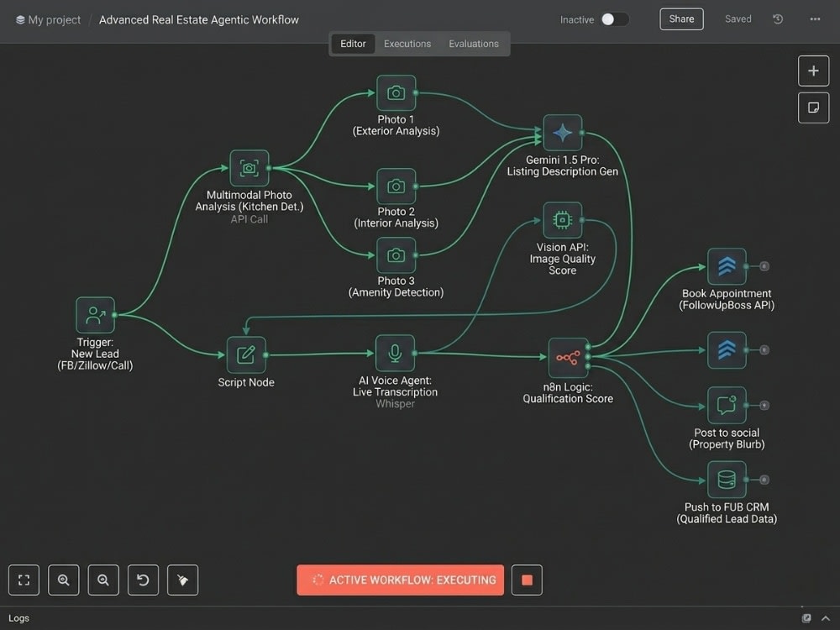Switch to the Evaluations tab
The image size is (840, 630).
coord(474,44)
